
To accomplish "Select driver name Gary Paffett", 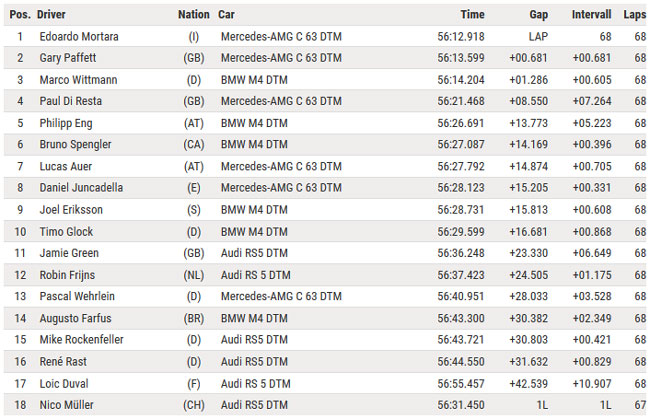I will (68, 58).
